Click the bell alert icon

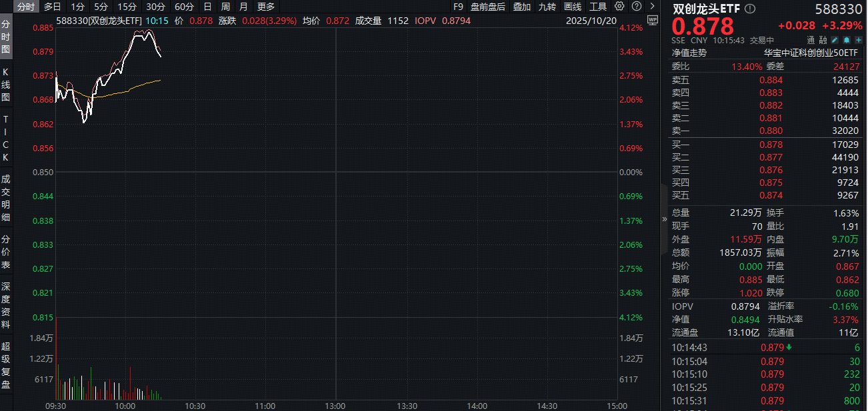pos(846,40)
